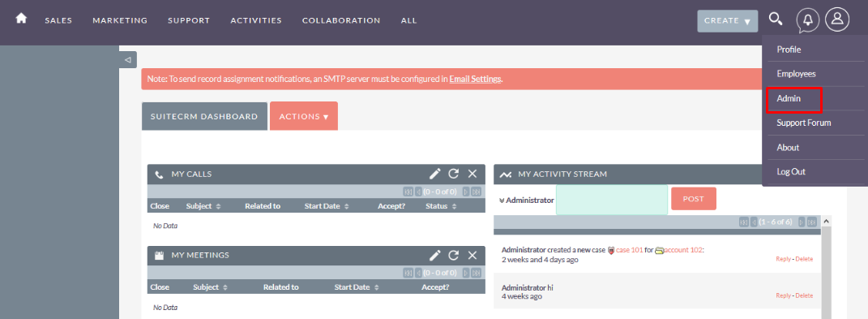Go to last page in Activity Stream
The width and height of the screenshot is (868, 319).
(811, 222)
